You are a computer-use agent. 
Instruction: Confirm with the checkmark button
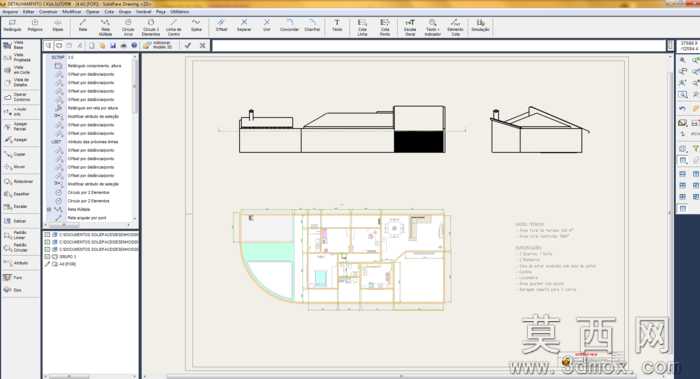click(x=188, y=45)
